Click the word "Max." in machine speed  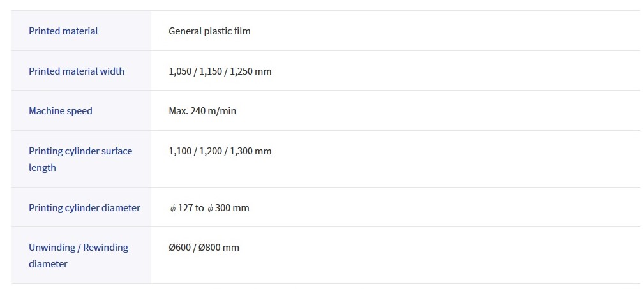click(x=178, y=111)
